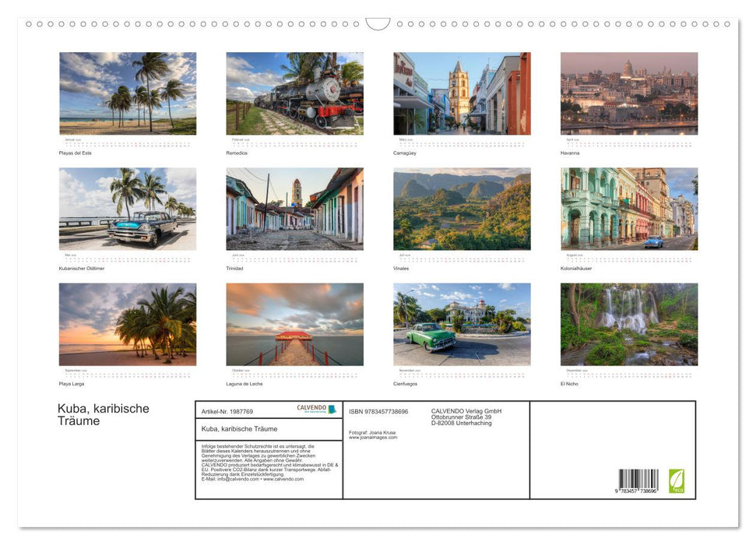Click the www.joanaimages.com photographer link
This screenshot has width=756, height=545.
pos(373,438)
